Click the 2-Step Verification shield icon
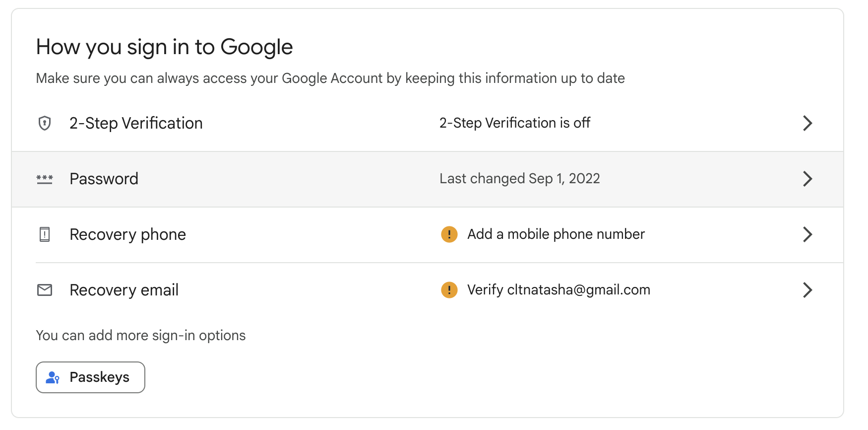This screenshot has height=430, width=868. [x=45, y=123]
